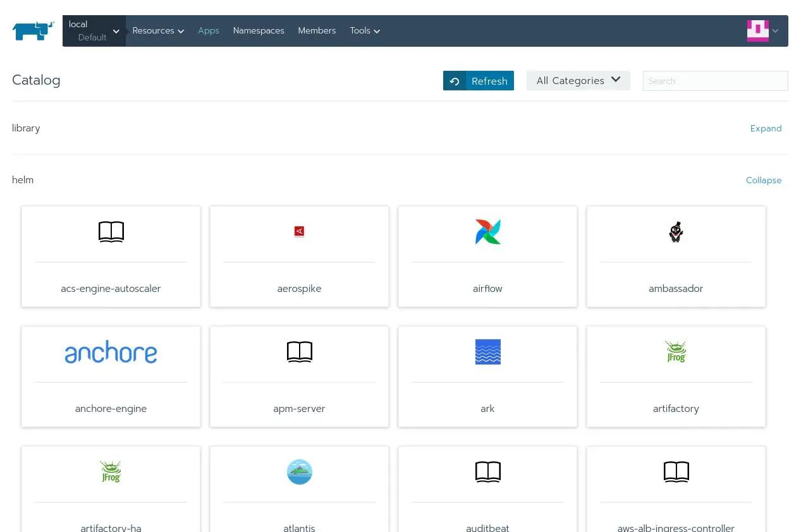Collapse the helm catalog section
This screenshot has height=532, width=801.
pyautogui.click(x=764, y=180)
